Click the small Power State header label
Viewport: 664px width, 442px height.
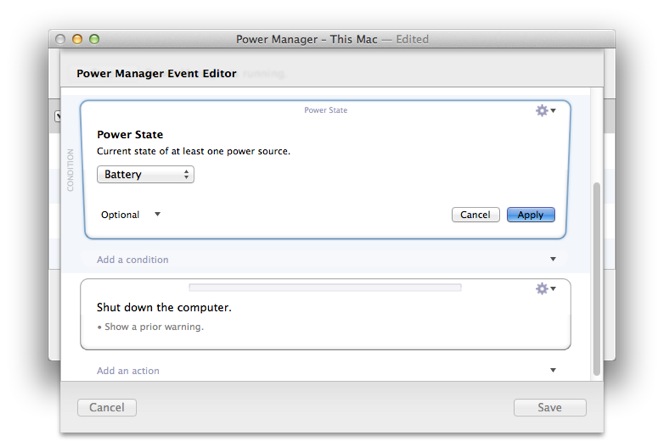click(326, 110)
